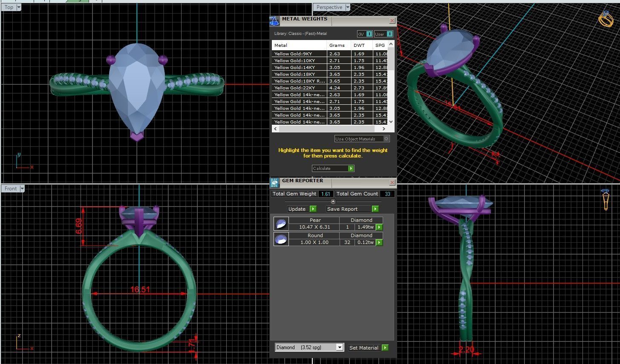
Task: Click the vertical scrollbar thumb in metal table
Action: [x=391, y=59]
